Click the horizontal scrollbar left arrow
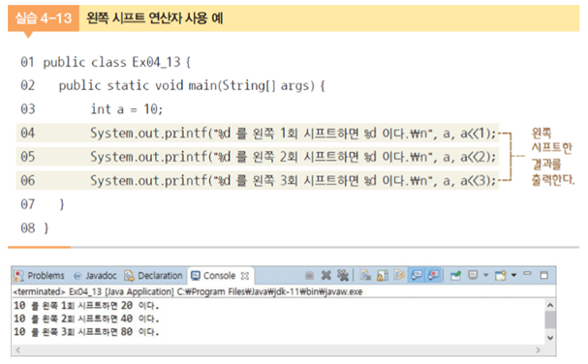Viewport: 588px width, 364px height. click(18, 349)
